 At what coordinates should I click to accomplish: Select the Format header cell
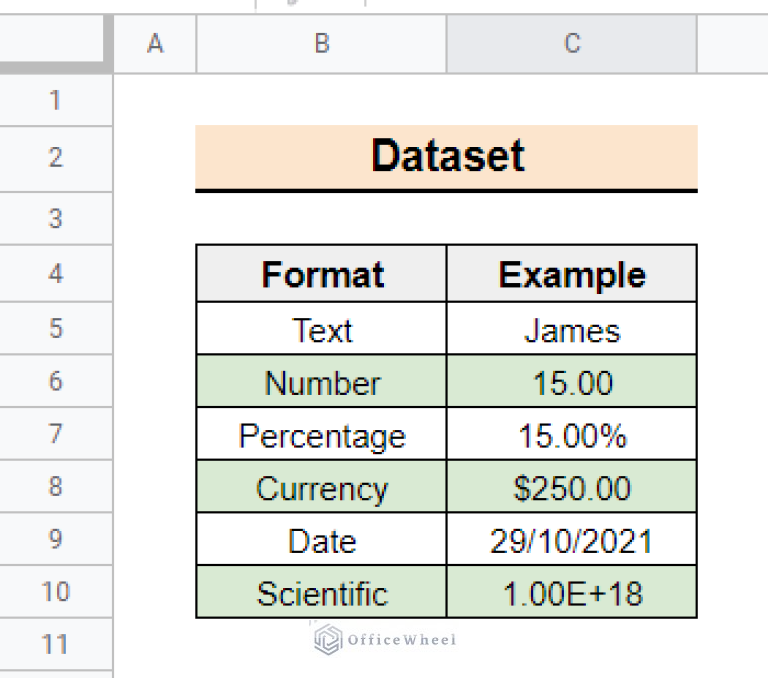pyautogui.click(x=321, y=275)
